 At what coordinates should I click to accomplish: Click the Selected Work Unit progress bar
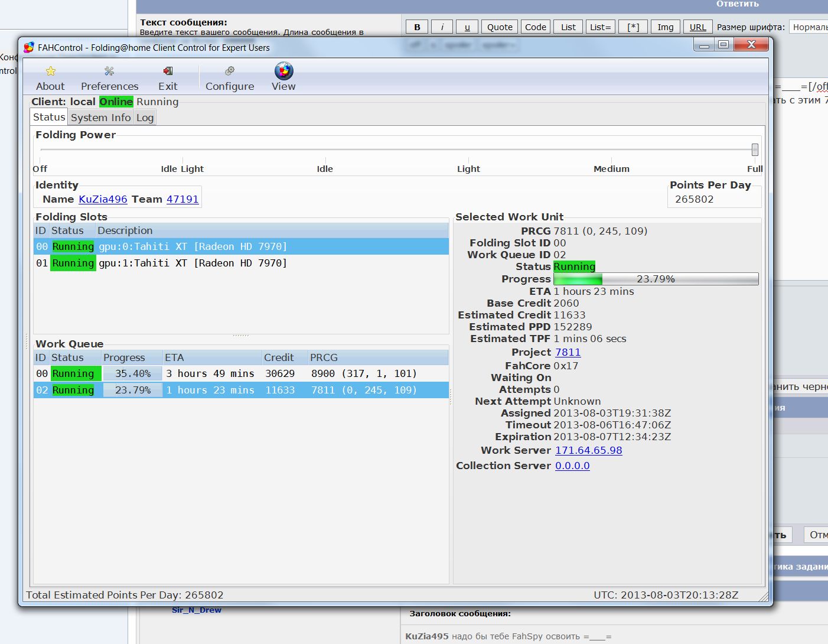pos(656,279)
